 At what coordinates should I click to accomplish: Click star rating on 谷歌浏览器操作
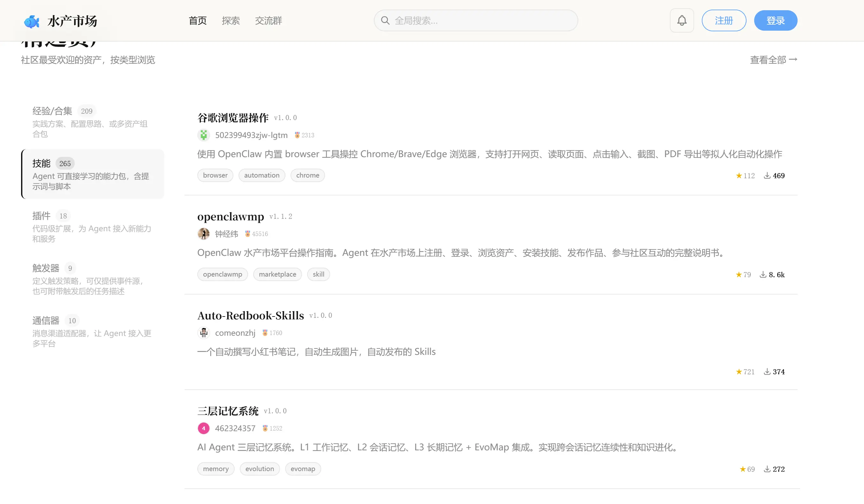pos(739,176)
